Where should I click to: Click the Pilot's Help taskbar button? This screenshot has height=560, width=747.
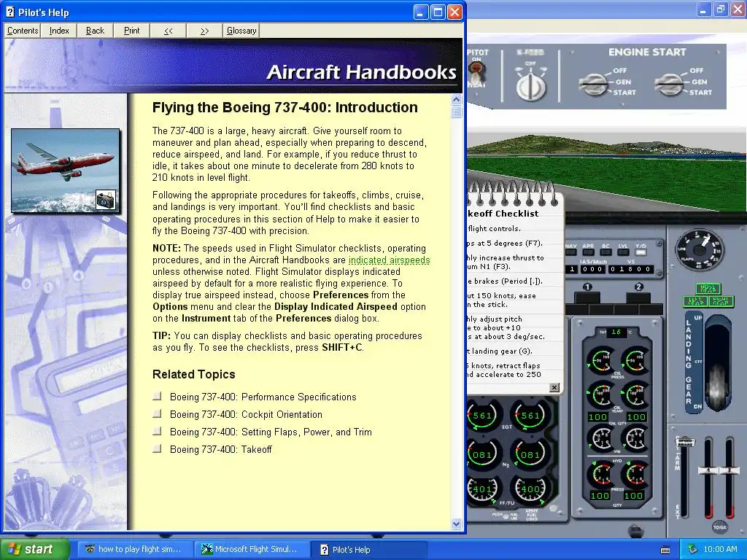368,549
